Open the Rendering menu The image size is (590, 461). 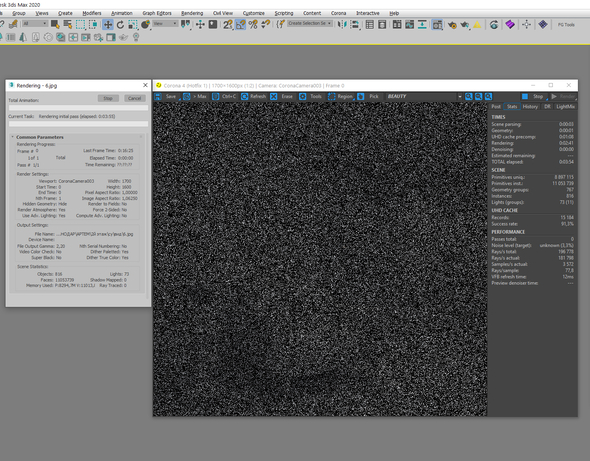(x=192, y=13)
